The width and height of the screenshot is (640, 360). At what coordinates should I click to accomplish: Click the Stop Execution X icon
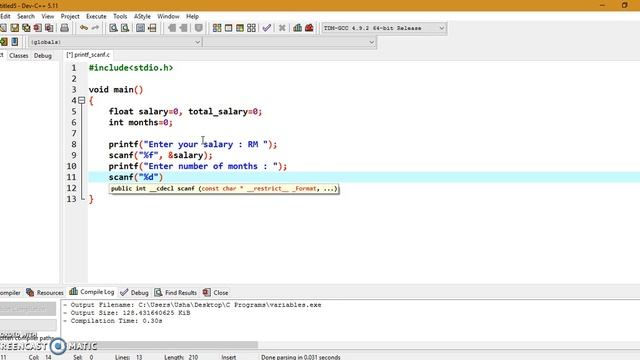point(282,28)
